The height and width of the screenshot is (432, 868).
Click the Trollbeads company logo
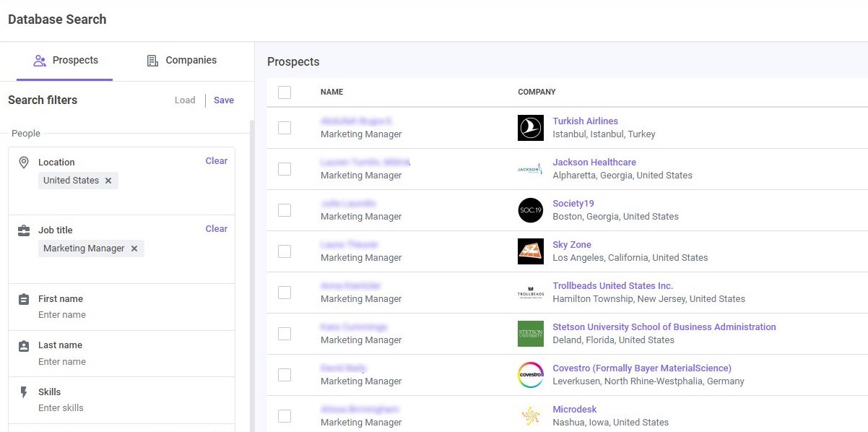click(531, 293)
